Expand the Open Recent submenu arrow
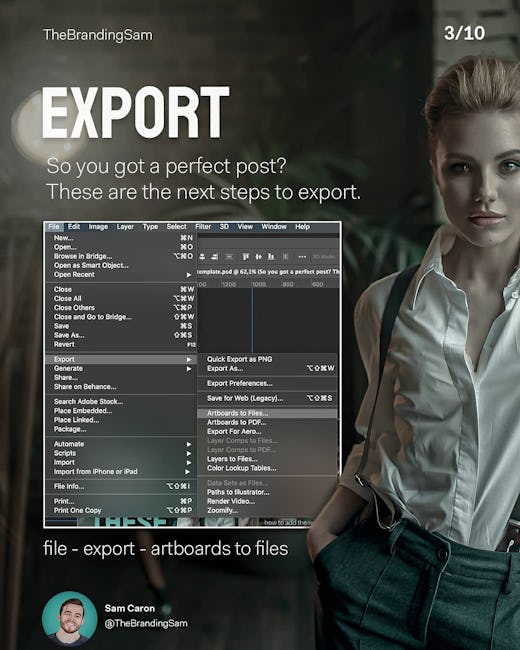This screenshot has width=520, height=650. (189, 275)
